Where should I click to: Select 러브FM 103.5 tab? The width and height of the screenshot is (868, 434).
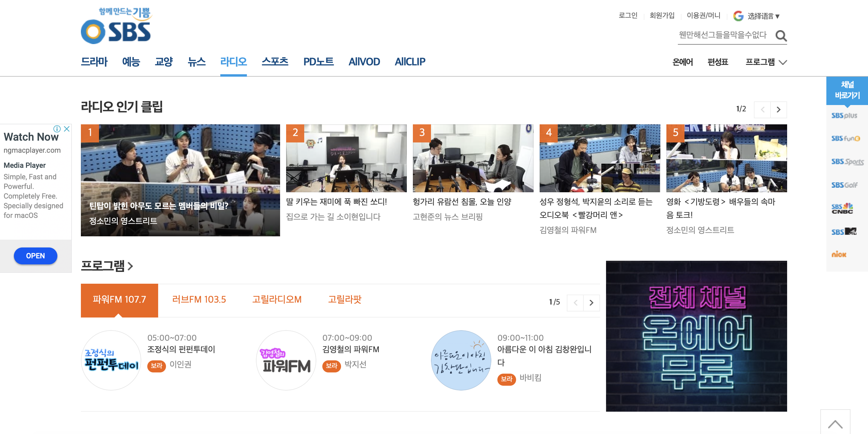199,300
